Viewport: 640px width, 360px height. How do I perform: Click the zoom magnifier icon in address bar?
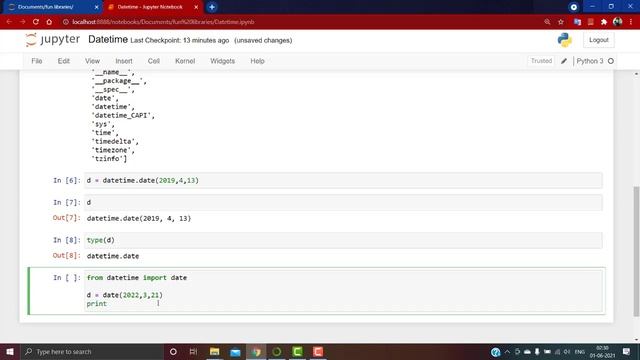(x=547, y=22)
